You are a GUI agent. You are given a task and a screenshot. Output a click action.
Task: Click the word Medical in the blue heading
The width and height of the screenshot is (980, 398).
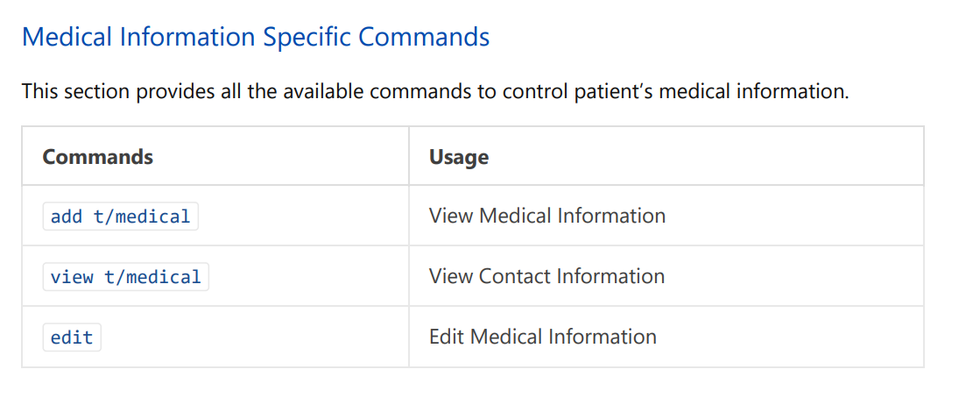tap(67, 37)
